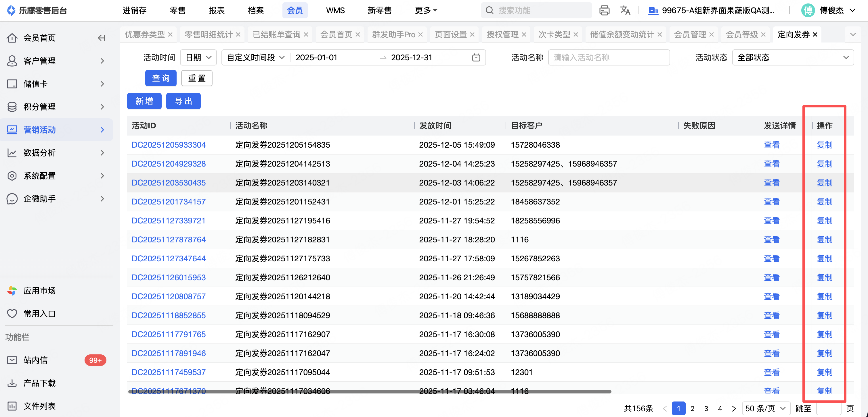
Task: Click the 活动名称 input field
Action: (609, 57)
